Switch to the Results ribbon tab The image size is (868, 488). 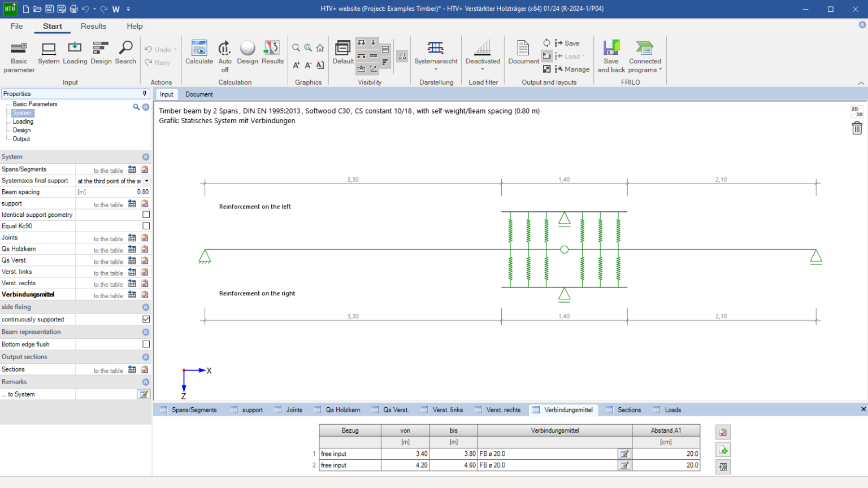(x=93, y=26)
